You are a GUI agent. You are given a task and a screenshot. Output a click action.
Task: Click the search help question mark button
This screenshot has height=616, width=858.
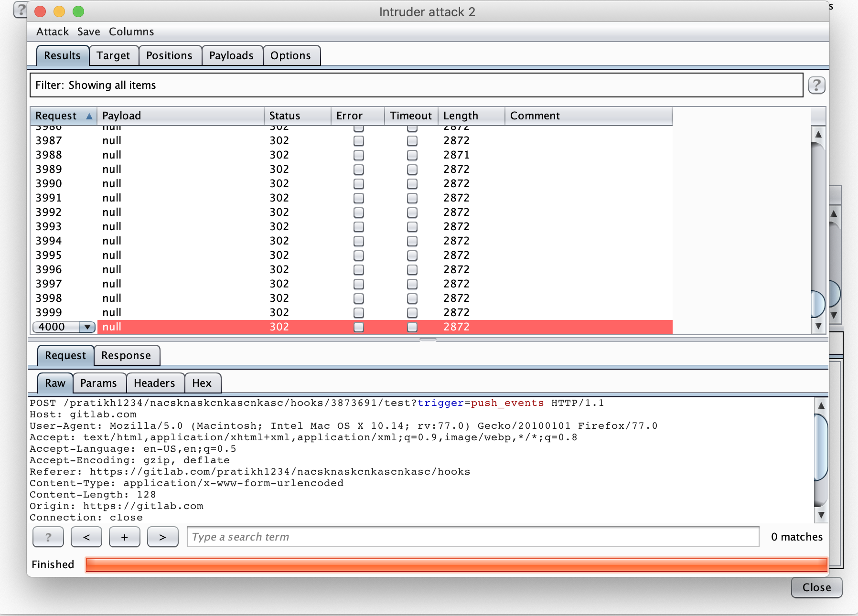coord(48,537)
